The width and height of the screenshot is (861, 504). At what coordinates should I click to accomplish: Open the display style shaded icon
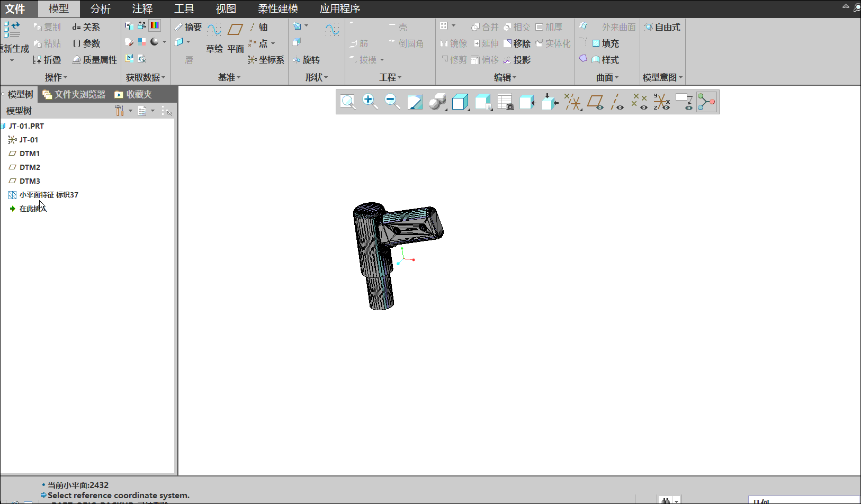(437, 102)
